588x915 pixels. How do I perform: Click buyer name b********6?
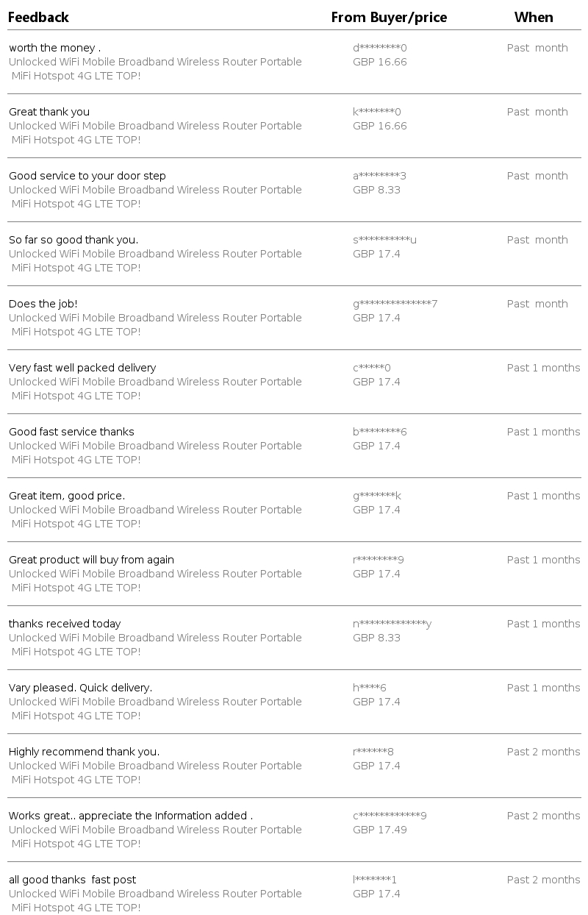tap(379, 432)
